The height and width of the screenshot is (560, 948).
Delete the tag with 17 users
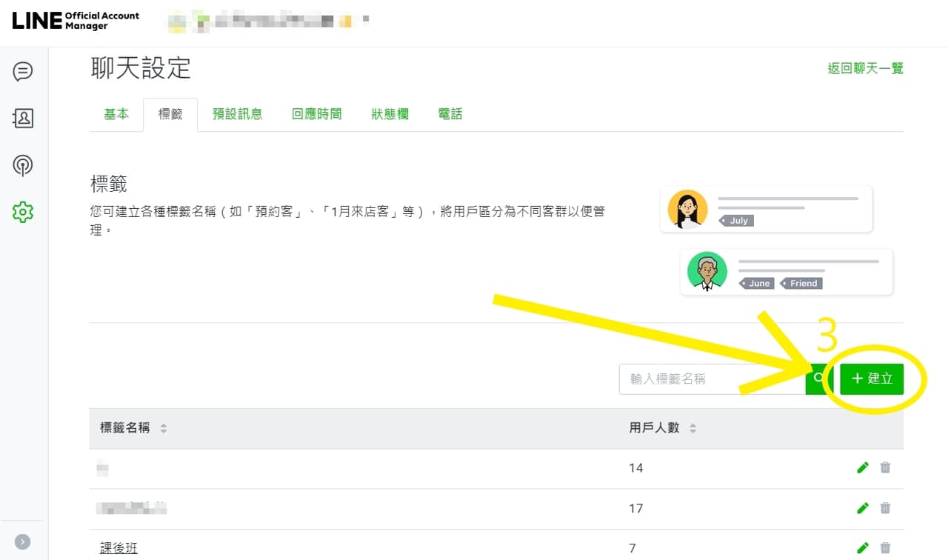pyautogui.click(x=885, y=508)
